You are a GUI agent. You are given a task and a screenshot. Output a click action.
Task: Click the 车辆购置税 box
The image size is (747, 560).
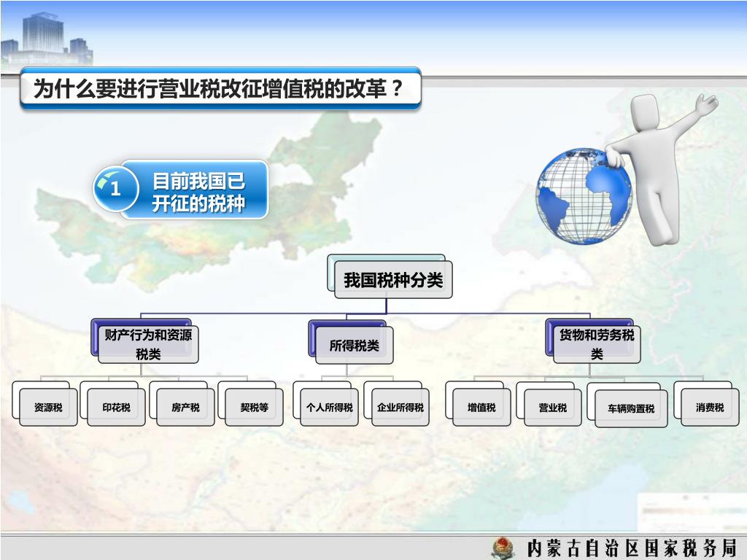point(631,408)
